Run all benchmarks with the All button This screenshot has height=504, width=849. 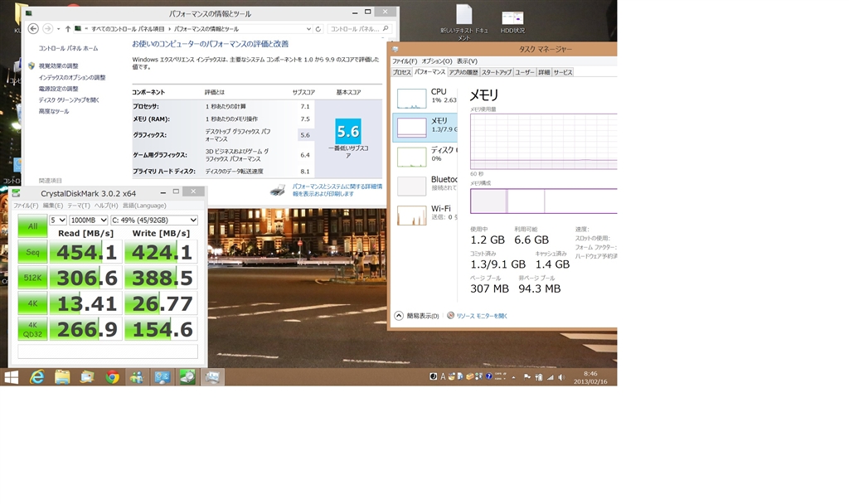pyautogui.click(x=32, y=225)
